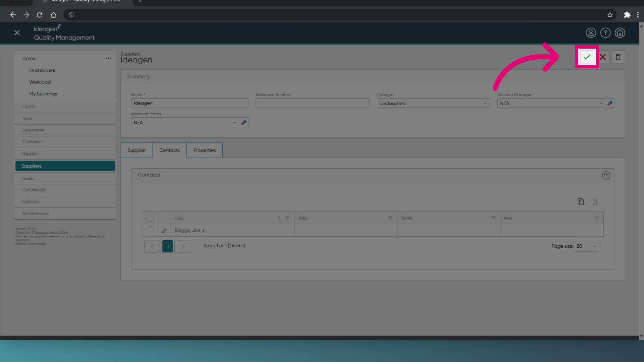Open the help question mark icon
Image resolution: width=644 pixels, height=362 pixels.
(x=605, y=33)
